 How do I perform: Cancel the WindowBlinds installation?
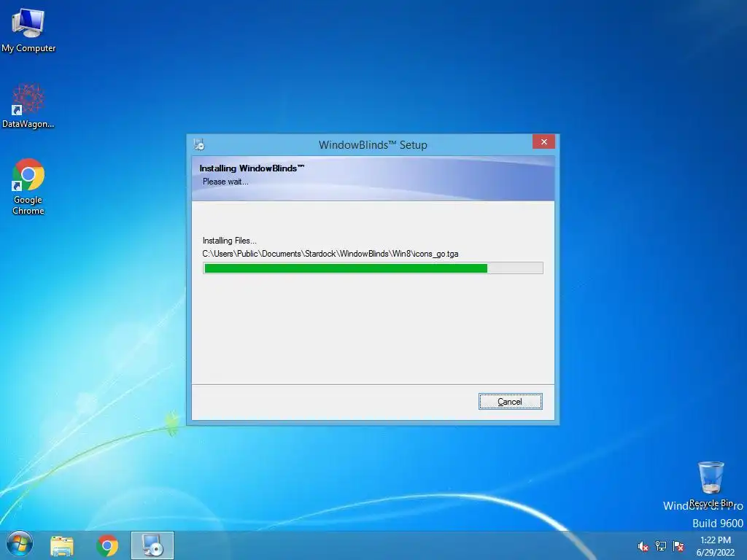(510, 402)
